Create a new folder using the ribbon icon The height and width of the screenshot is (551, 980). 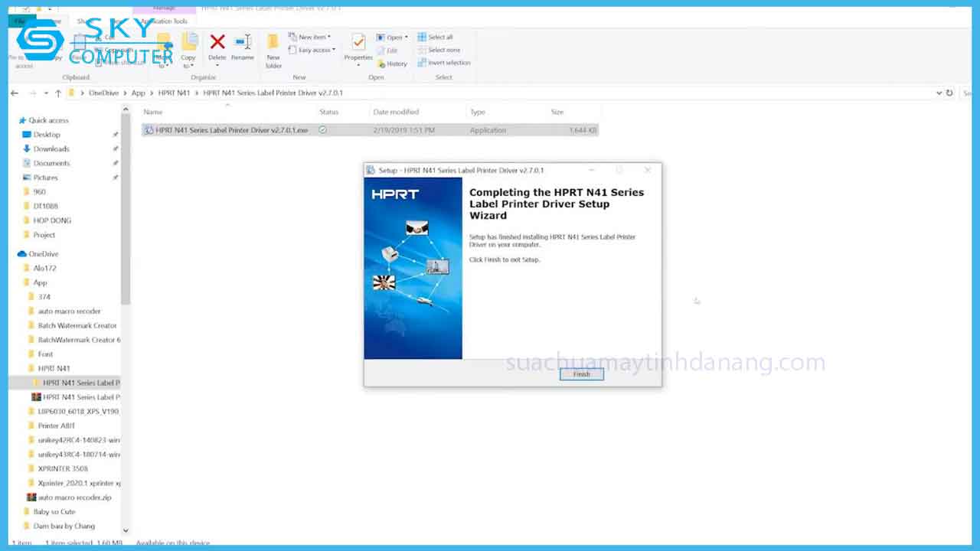pos(273,50)
